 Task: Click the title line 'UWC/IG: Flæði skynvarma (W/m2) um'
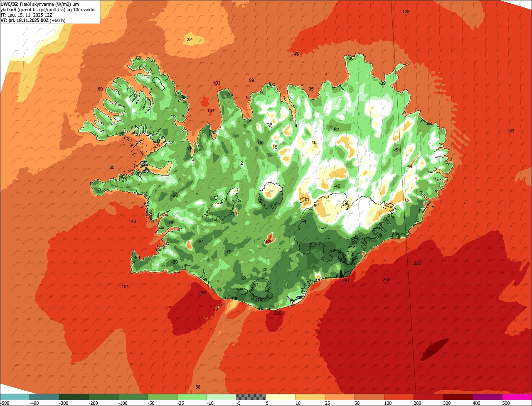(x=40, y=4)
